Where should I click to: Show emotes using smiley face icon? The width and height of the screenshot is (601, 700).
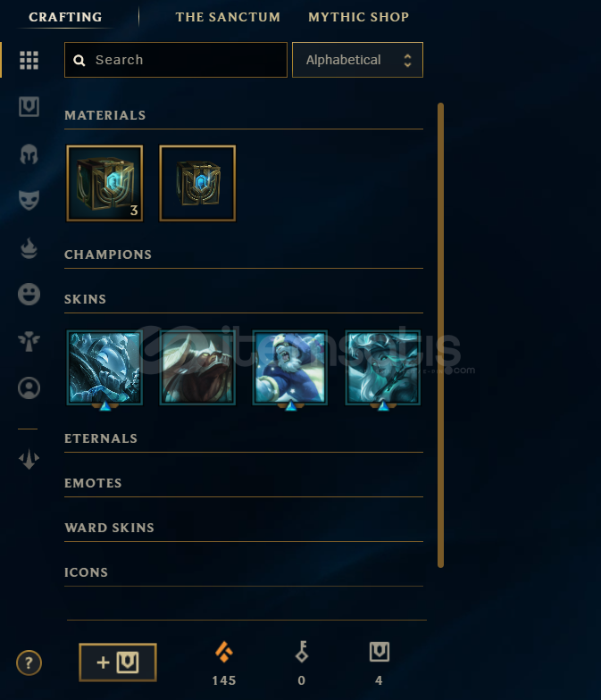pyautogui.click(x=29, y=295)
